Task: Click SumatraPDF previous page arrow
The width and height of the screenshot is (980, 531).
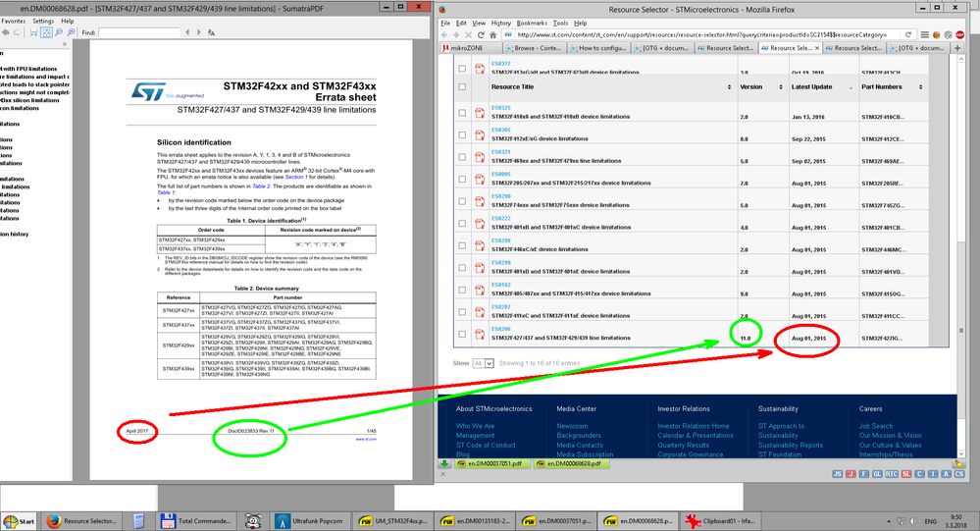Action: [x=6, y=32]
